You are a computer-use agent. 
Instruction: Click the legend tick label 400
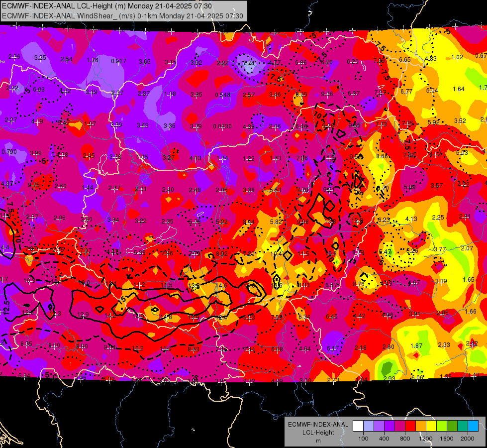(x=384, y=439)
